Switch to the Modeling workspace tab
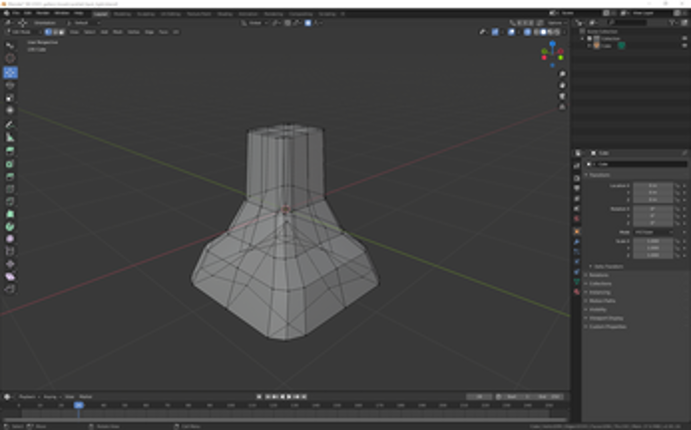The height and width of the screenshot is (430, 691). click(x=122, y=14)
